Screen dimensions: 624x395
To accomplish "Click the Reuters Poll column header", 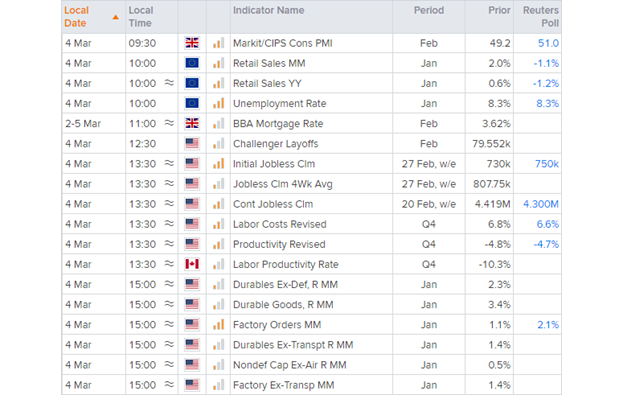I will click(x=541, y=17).
